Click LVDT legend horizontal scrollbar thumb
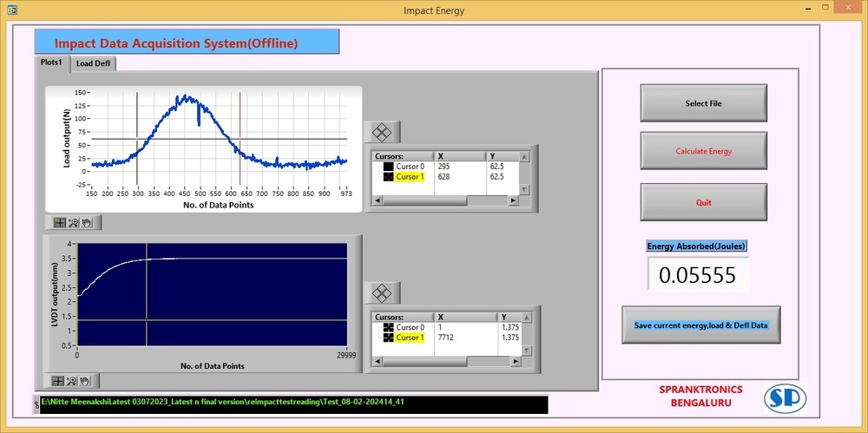Screen dimensions: 868x433 424,362
